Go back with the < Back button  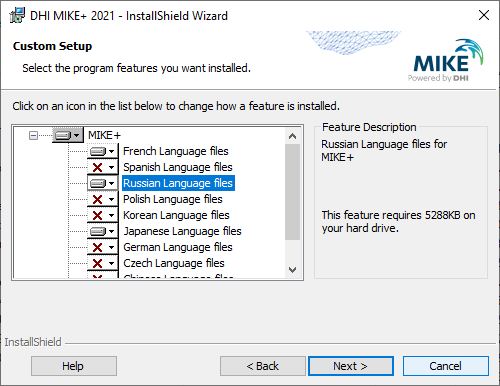263,366
